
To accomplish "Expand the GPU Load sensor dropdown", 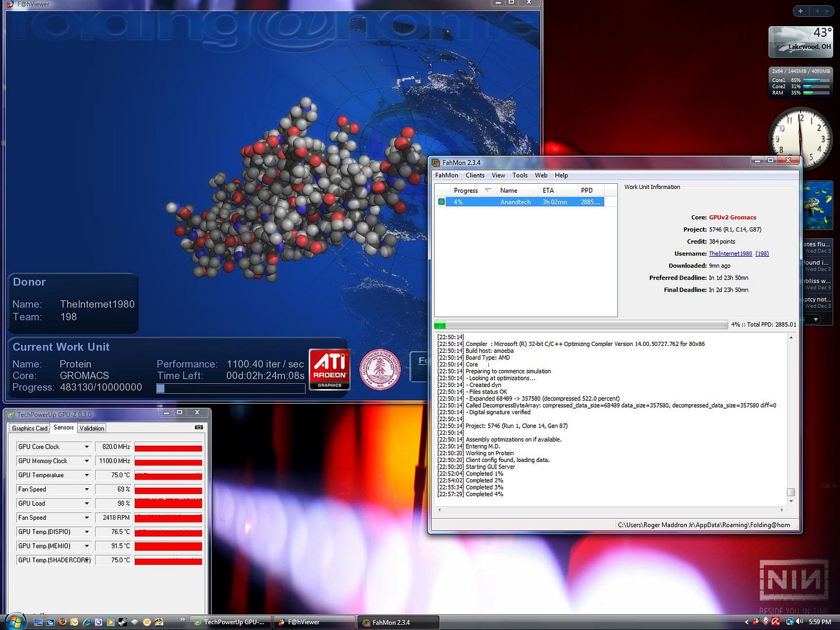I will click(87, 503).
